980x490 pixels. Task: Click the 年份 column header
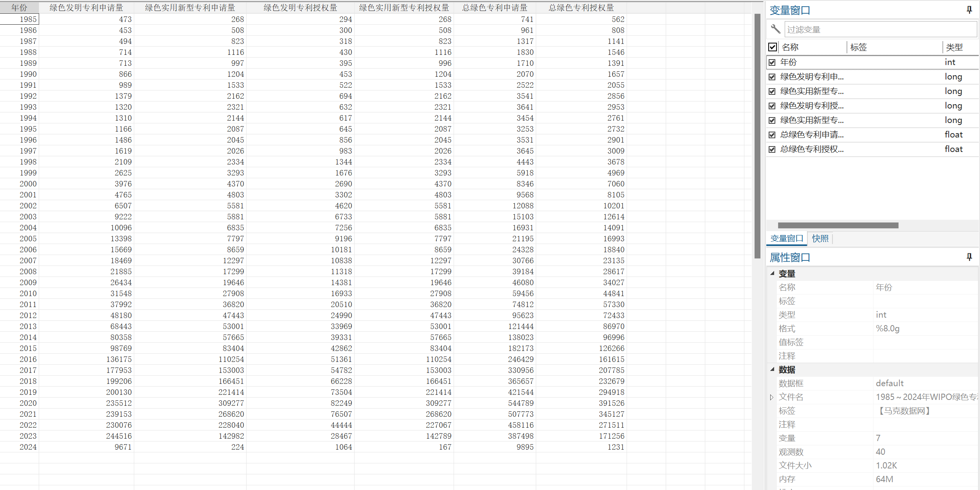(x=19, y=7)
